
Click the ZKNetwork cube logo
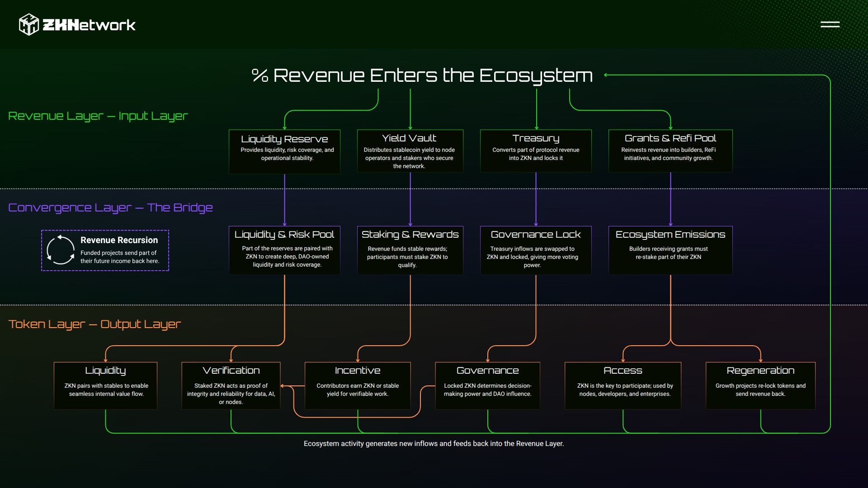pyautogui.click(x=28, y=24)
